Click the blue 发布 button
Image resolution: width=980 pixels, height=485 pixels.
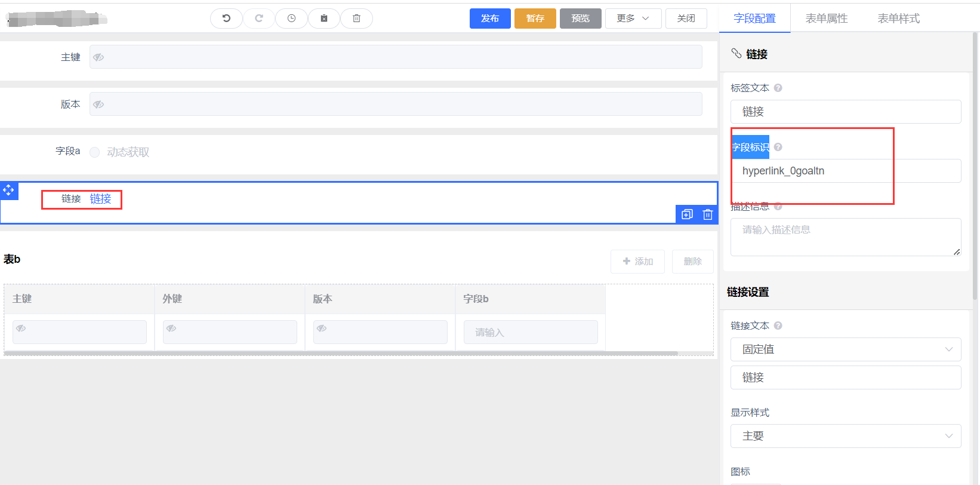click(x=490, y=19)
